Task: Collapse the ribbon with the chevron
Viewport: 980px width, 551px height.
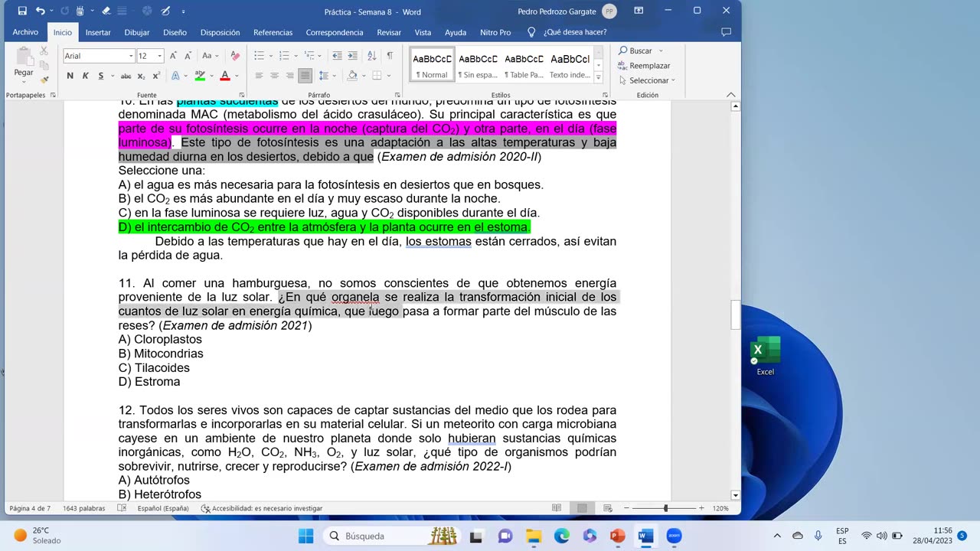Action: point(730,95)
